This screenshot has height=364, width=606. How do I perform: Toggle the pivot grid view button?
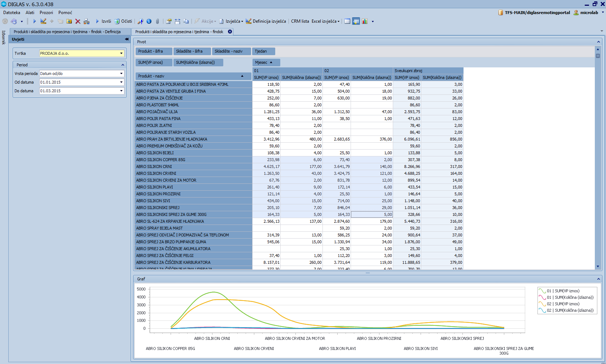click(356, 22)
